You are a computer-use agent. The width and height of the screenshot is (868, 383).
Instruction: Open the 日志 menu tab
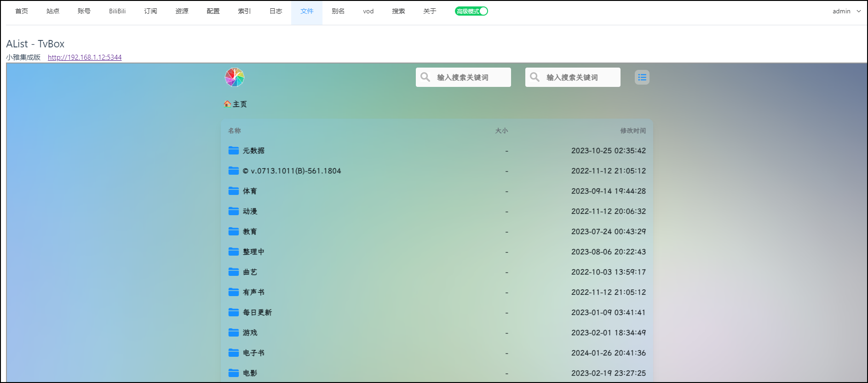pos(276,11)
